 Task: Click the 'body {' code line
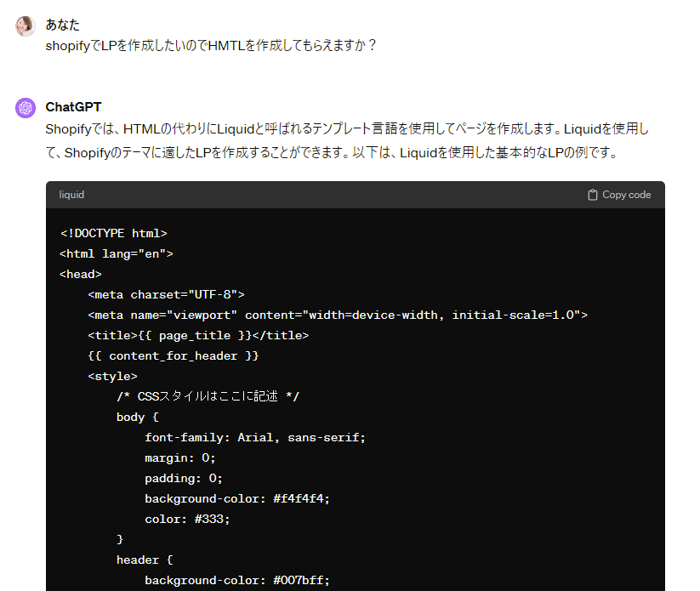(x=138, y=418)
